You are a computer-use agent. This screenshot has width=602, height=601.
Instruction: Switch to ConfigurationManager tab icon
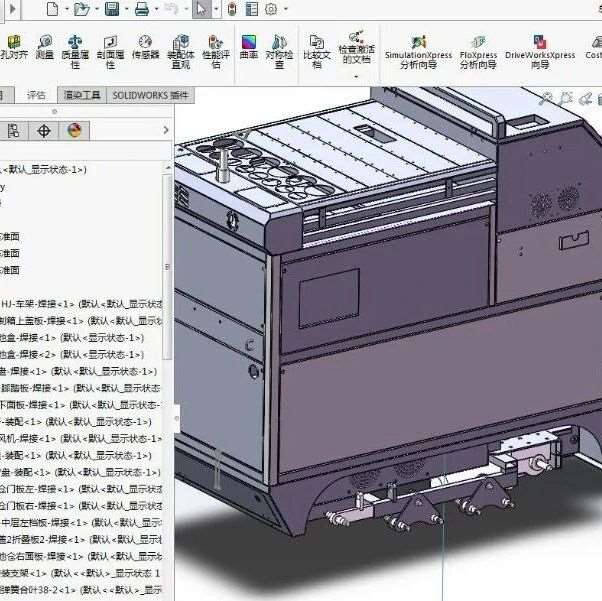14,131
